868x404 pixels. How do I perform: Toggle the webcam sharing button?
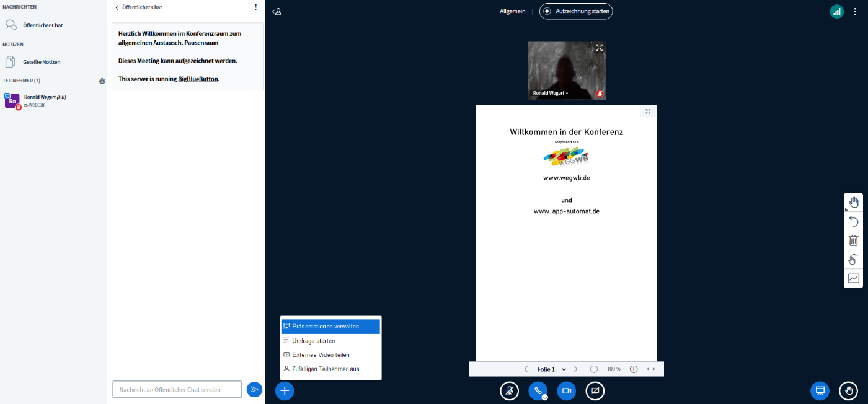(x=566, y=390)
